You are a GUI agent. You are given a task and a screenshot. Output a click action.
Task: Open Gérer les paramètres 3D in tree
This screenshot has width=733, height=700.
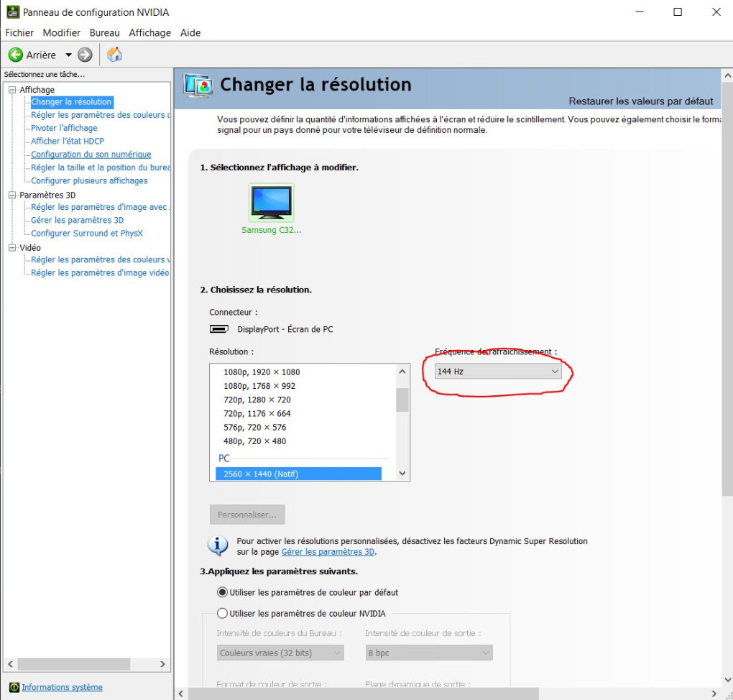[x=77, y=220]
